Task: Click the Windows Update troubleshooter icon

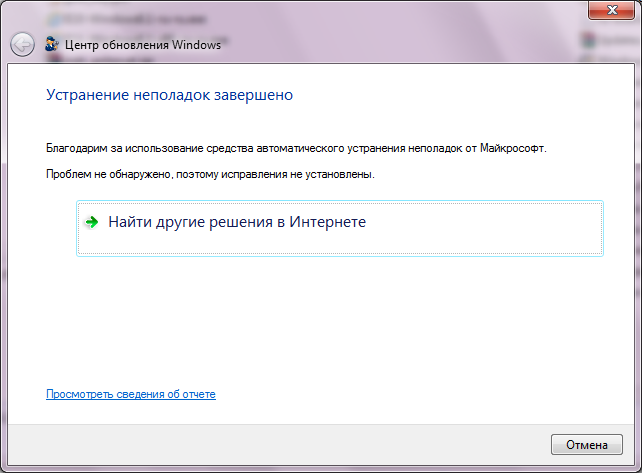Action: (52, 44)
